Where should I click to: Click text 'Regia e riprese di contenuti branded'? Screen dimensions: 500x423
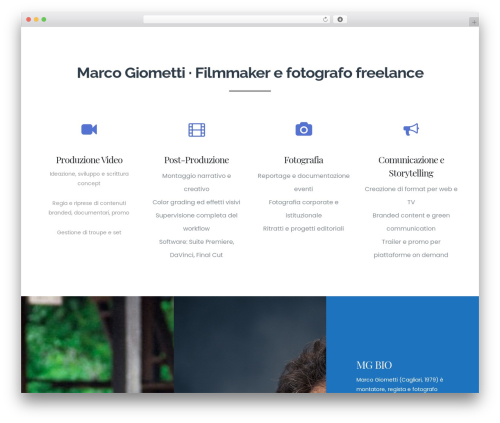[x=89, y=208]
